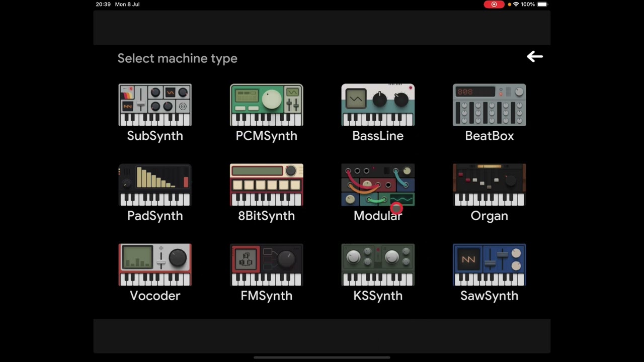Image resolution: width=644 pixels, height=362 pixels.
Task: Click the Organ label
Action: tap(490, 216)
